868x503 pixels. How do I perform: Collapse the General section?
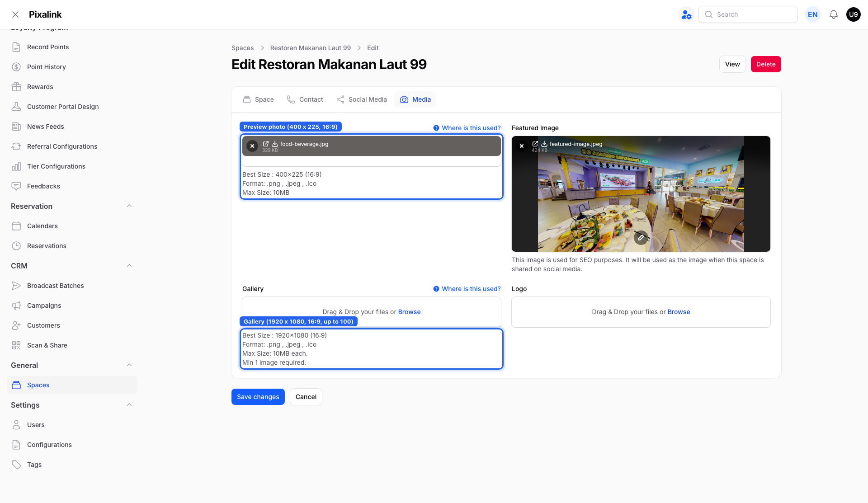coord(129,365)
